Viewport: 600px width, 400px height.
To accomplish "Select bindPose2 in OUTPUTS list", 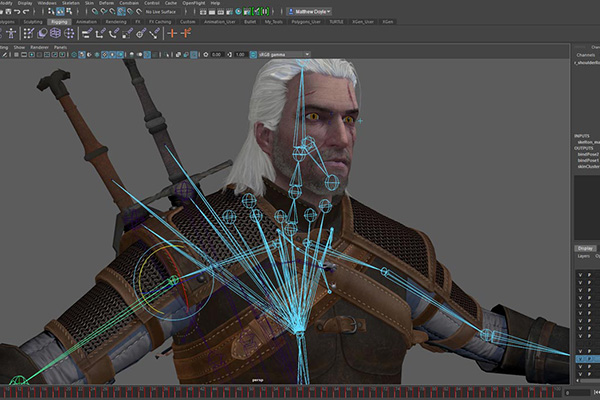I will click(589, 154).
